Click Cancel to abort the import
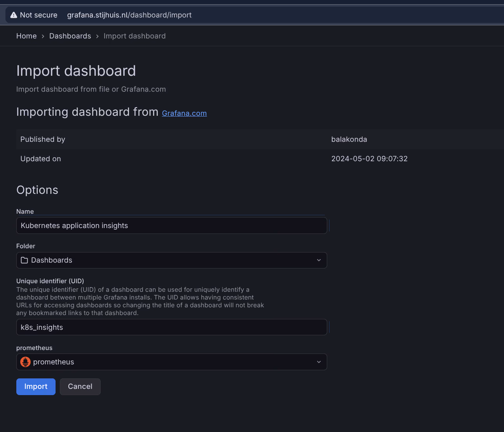 pos(80,387)
